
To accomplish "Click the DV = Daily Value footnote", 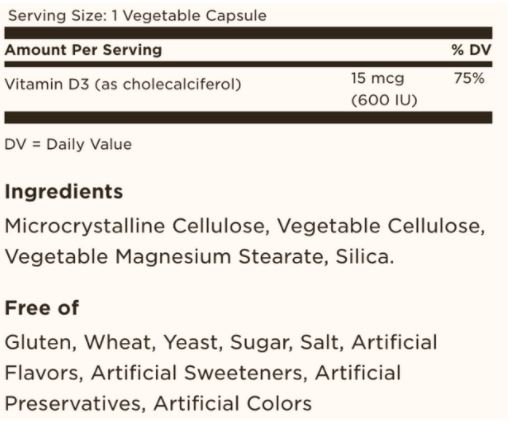I will (68, 144).
